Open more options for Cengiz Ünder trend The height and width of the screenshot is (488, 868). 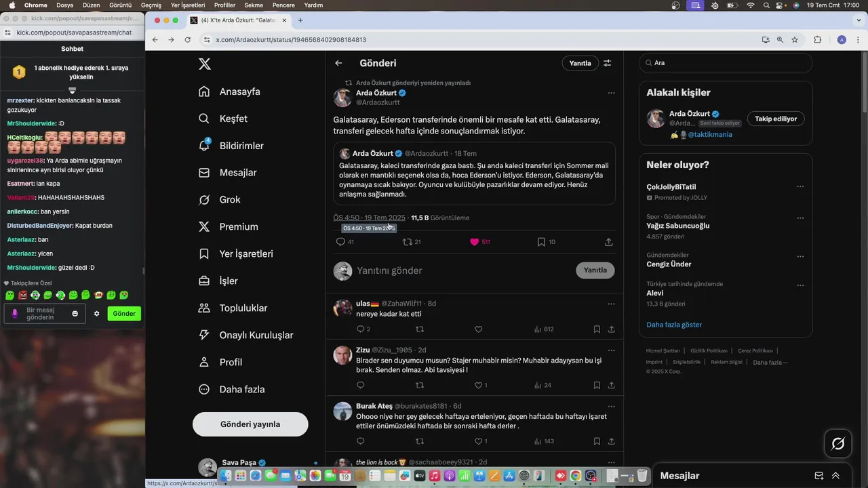click(800, 257)
